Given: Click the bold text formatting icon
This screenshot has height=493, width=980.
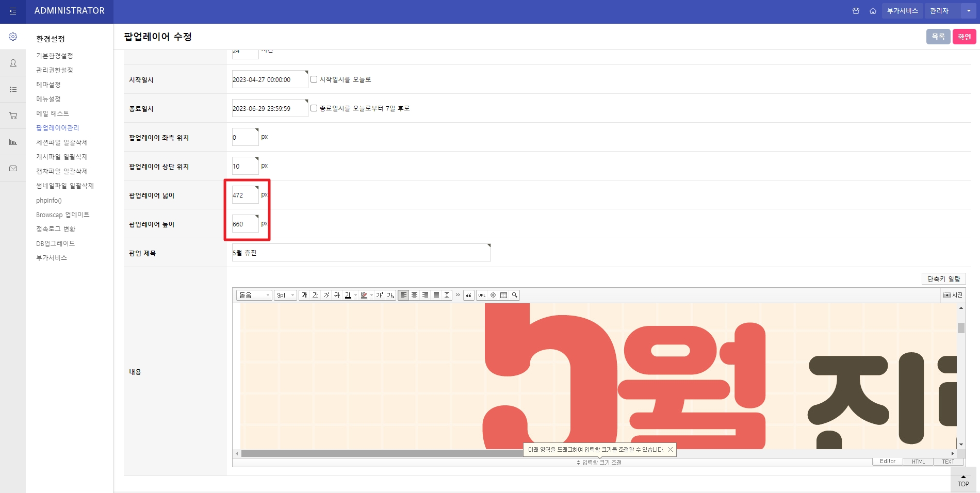Looking at the screenshot, I should tap(304, 295).
